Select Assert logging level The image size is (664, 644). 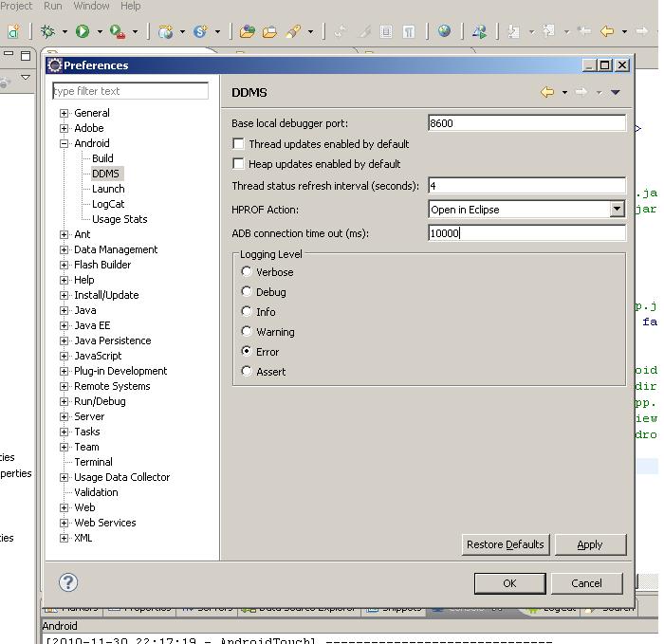[x=247, y=371]
